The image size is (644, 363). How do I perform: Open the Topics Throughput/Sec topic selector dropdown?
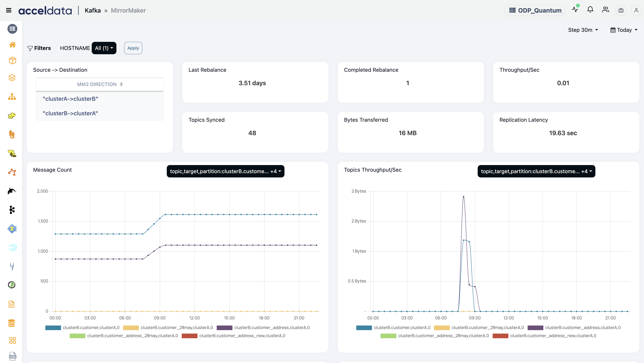point(537,171)
